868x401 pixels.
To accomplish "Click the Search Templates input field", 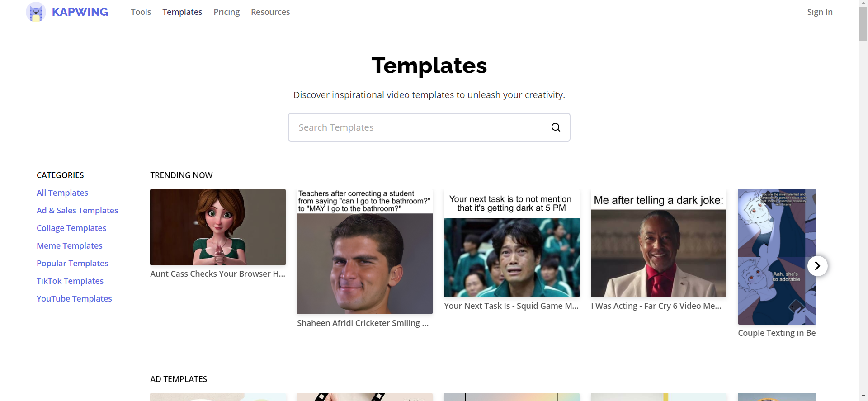I will tap(429, 127).
